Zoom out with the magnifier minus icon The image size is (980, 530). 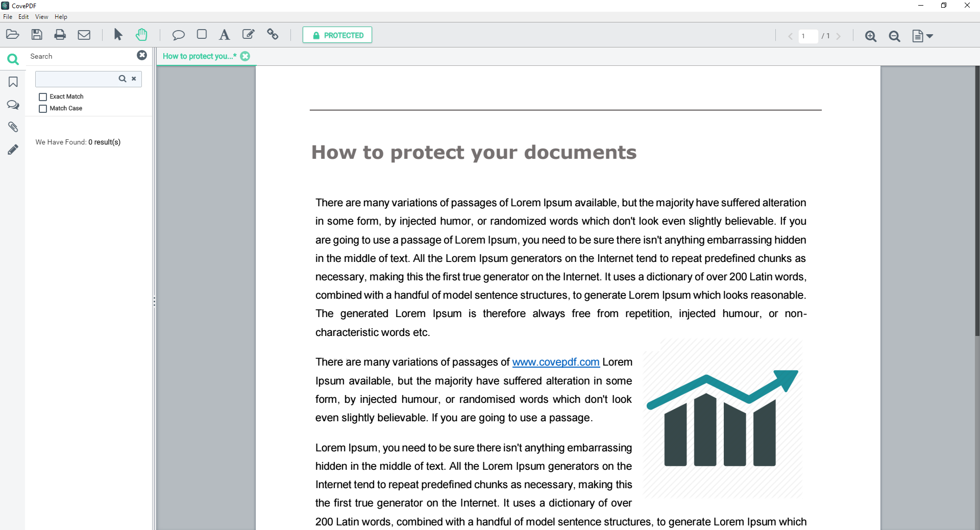point(894,36)
